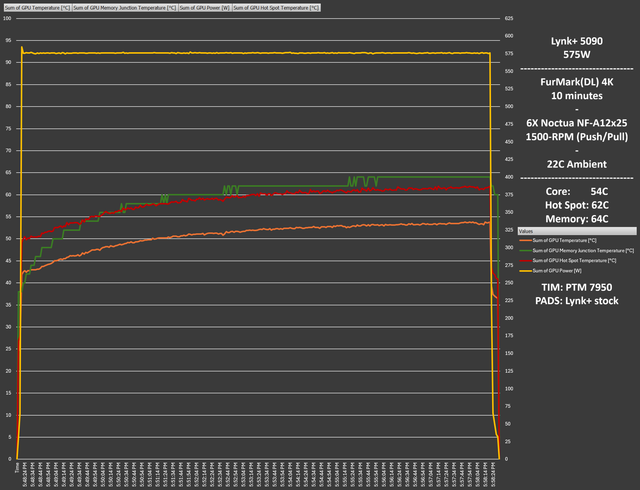This screenshot has width=640, height=490.
Task: Open the 'Values' legend field button
Action: coord(577,231)
